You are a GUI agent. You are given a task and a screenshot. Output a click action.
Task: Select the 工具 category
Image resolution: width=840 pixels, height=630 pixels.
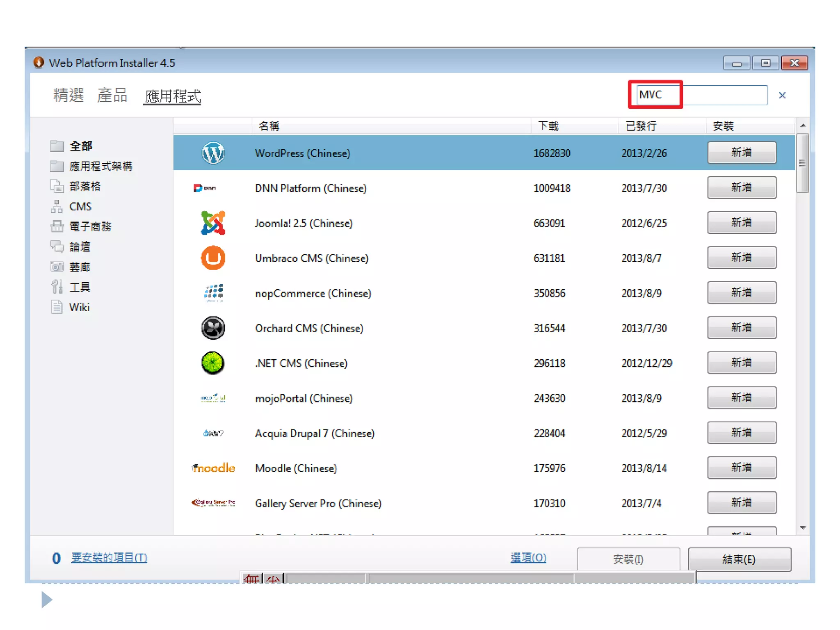coord(80,287)
